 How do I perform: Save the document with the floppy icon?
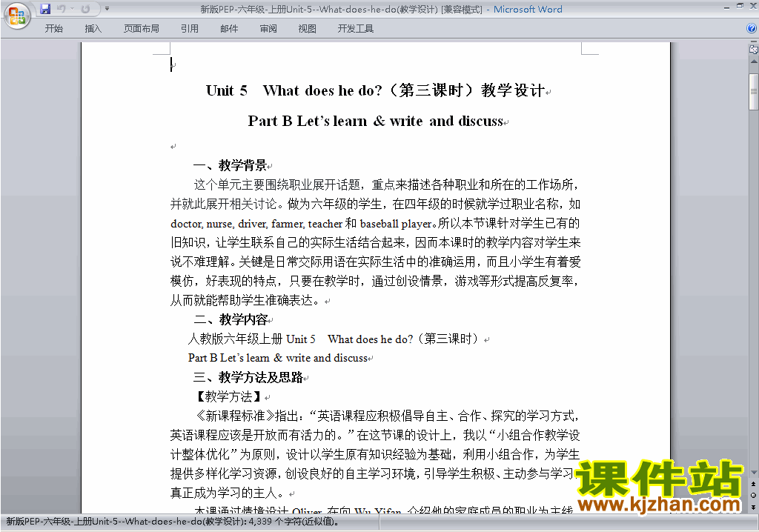45,9
